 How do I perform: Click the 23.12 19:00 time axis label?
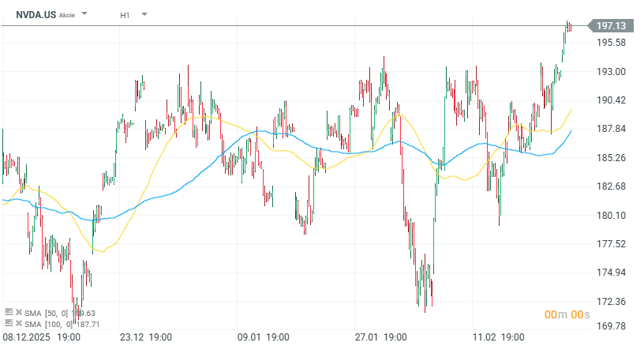click(x=146, y=337)
